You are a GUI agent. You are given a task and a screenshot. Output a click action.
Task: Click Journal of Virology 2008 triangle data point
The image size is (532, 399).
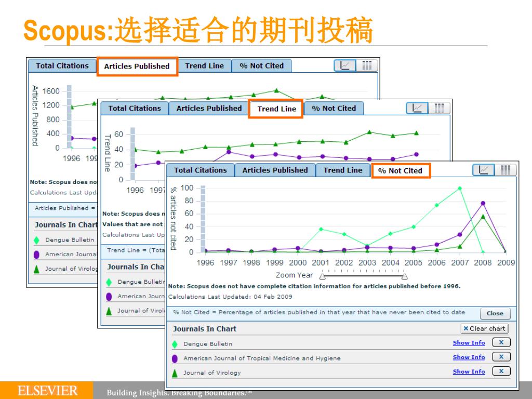[x=483, y=216]
